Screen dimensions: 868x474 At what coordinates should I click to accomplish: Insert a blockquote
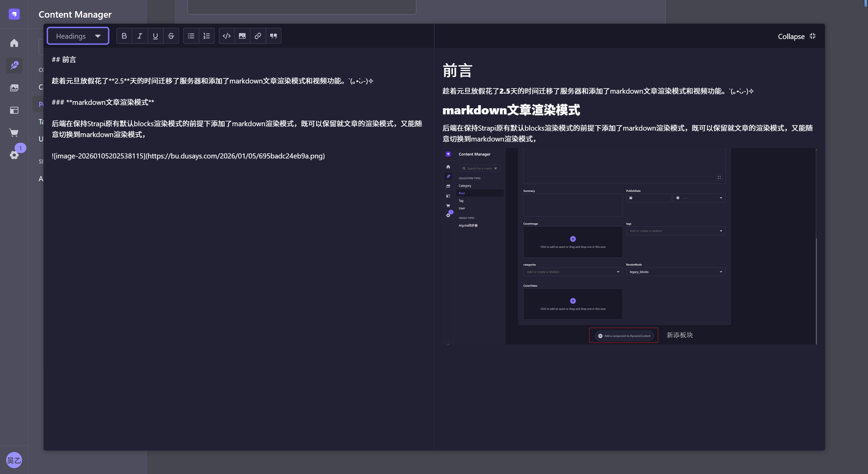(273, 36)
